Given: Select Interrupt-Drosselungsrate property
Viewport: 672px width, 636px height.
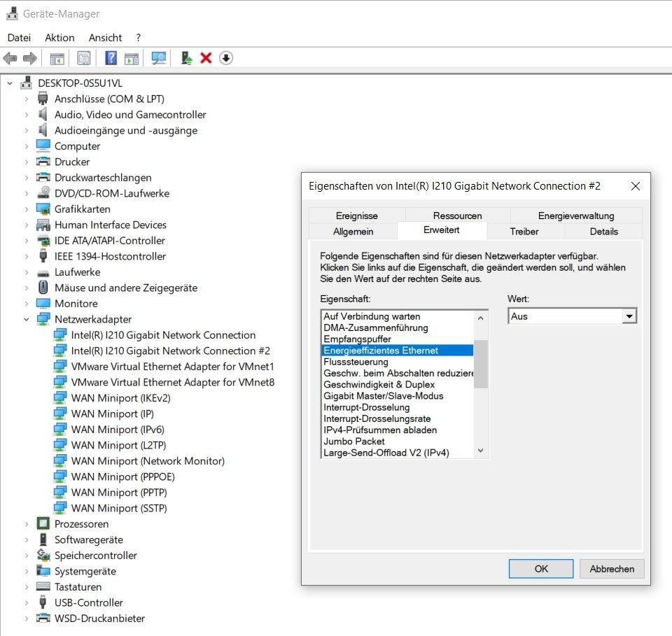Looking at the screenshot, I should coord(398,418).
